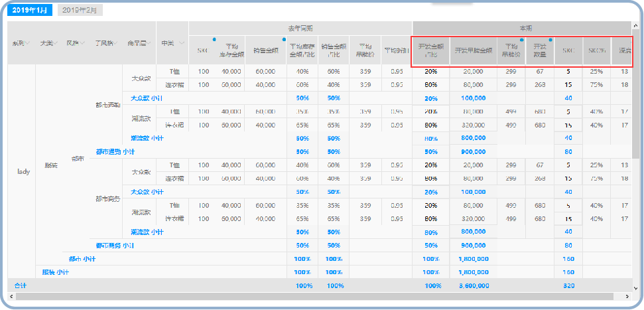Click the 3,600,000 total amount cell
This screenshot has width=644, height=310.
pos(473,285)
